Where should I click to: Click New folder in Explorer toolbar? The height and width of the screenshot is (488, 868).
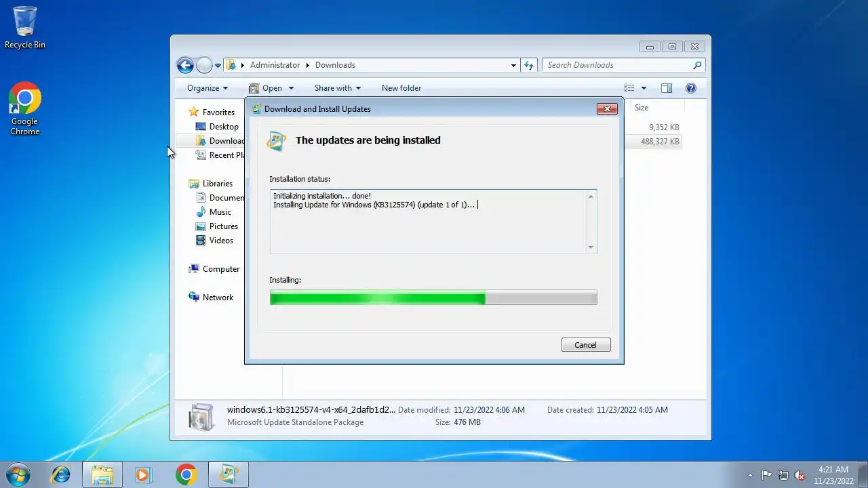click(x=401, y=88)
